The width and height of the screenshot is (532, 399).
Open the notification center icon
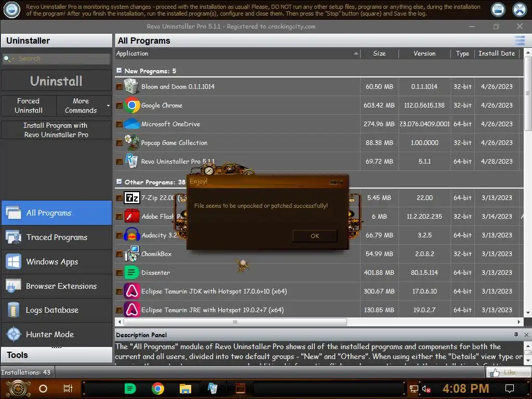510,389
